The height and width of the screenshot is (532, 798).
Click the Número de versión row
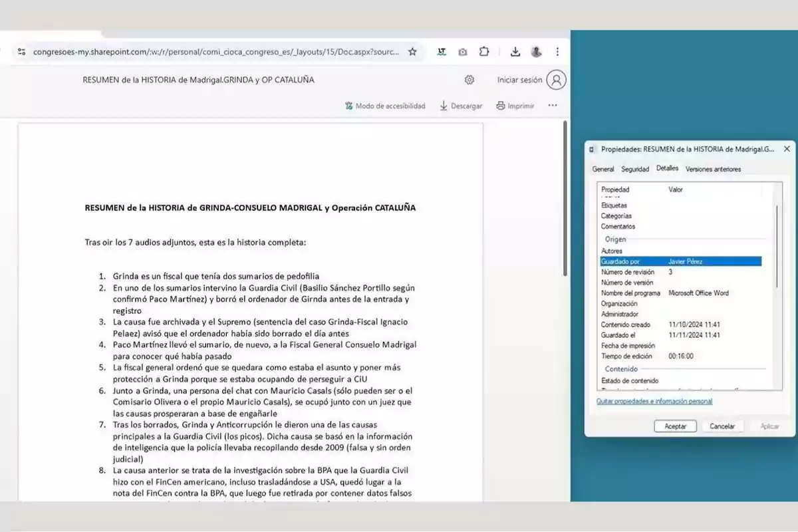[680, 283]
